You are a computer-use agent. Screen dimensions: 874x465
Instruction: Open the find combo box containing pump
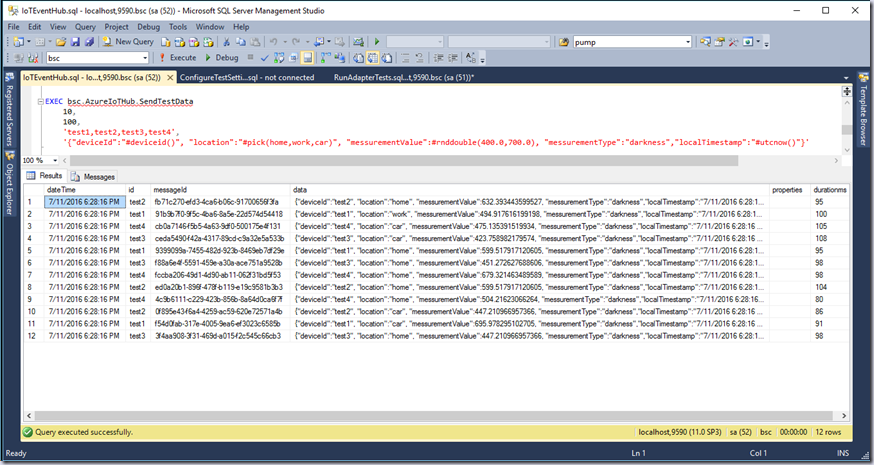tap(688, 42)
